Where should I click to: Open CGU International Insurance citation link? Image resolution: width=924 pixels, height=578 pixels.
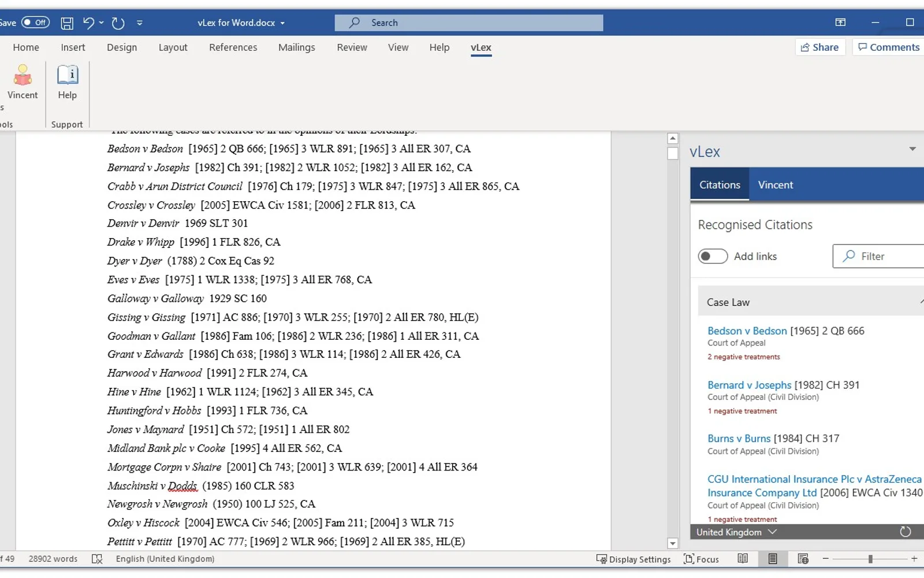(x=814, y=486)
